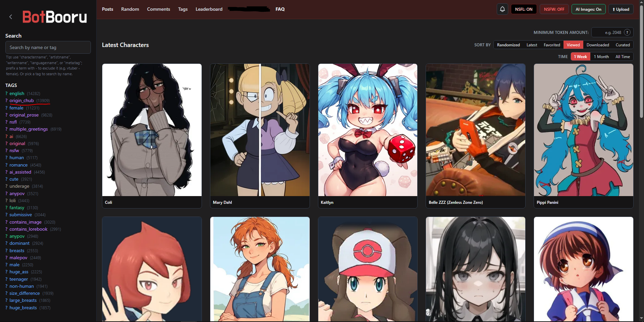Sort characters by Curated
The height and width of the screenshot is (322, 644).
[623, 45]
